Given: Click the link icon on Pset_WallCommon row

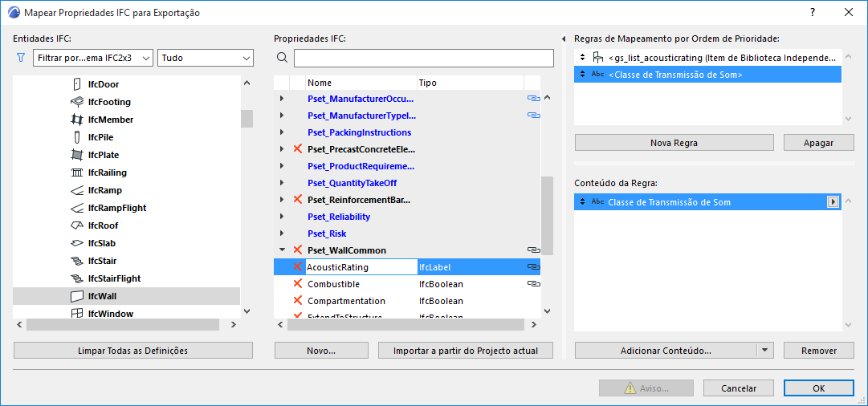Looking at the screenshot, I should pyautogui.click(x=532, y=250).
